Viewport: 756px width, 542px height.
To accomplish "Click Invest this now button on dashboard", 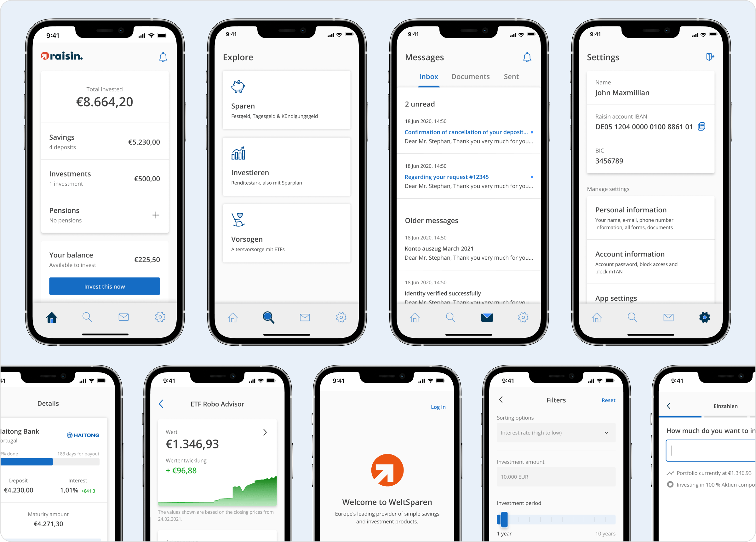I will tap(104, 287).
